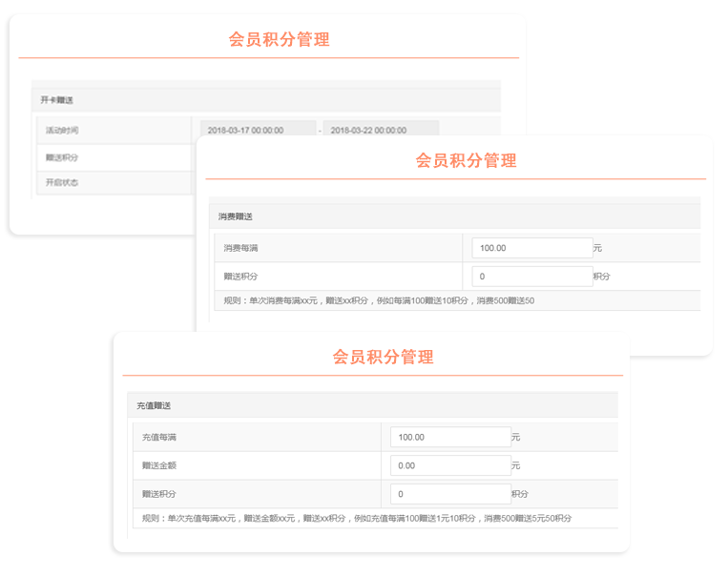
Task: Click the 赠送金额 row label
Action: (x=159, y=465)
